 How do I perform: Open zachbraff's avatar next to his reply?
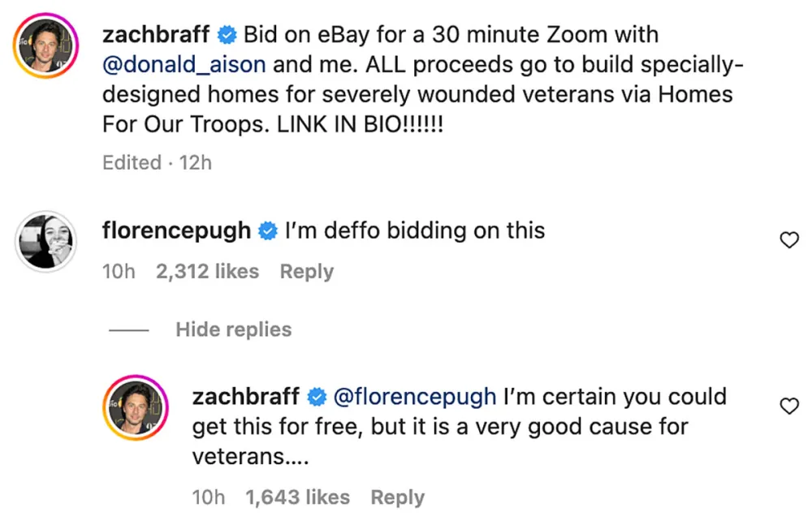pyautogui.click(x=136, y=406)
